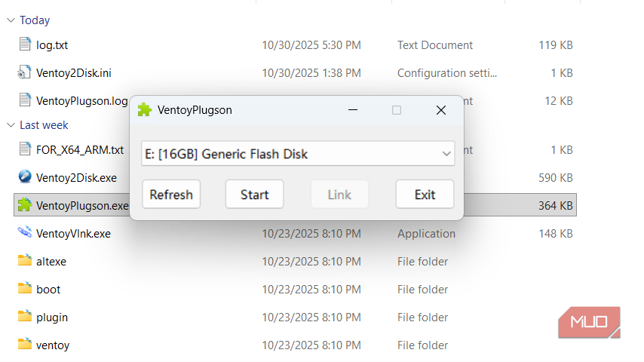Select the log.txt file icon

[25, 44]
